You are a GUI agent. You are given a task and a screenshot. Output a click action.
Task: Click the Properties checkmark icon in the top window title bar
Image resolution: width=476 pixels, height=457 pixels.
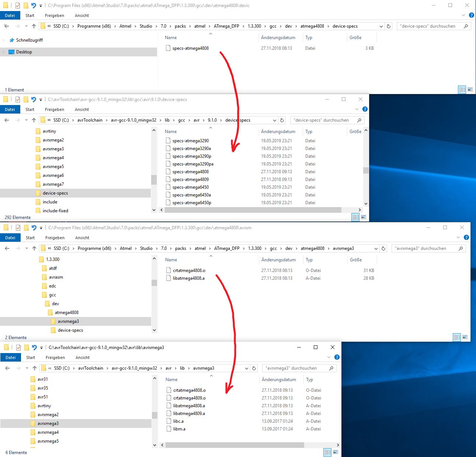(17, 6)
